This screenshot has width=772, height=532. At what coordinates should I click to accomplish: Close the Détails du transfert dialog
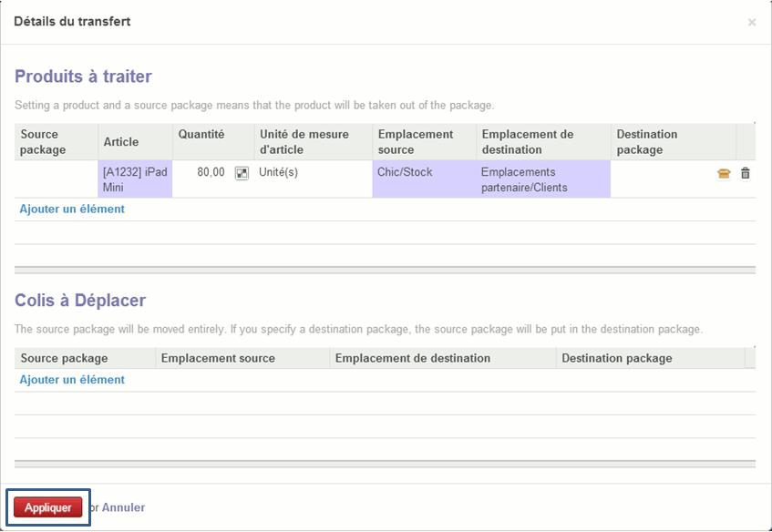752,22
